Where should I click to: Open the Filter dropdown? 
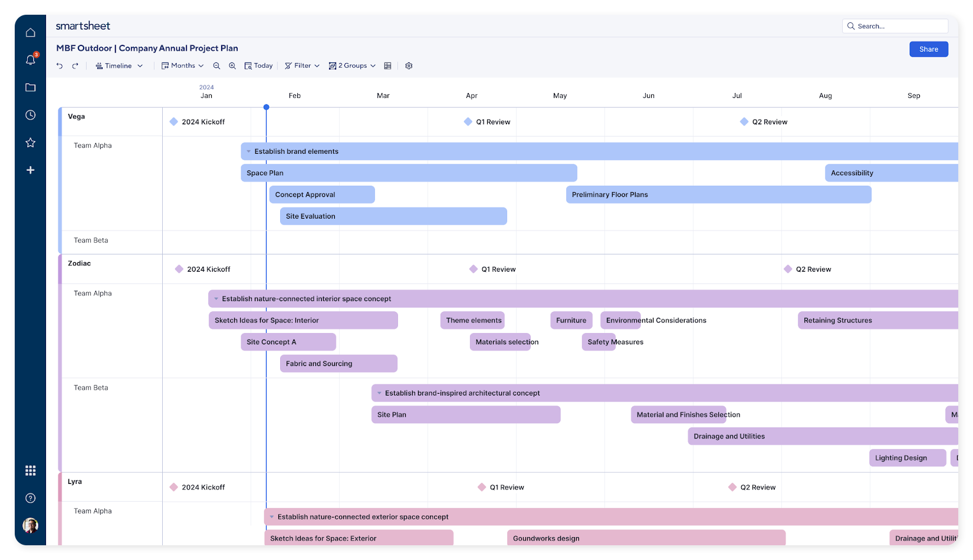coord(302,65)
